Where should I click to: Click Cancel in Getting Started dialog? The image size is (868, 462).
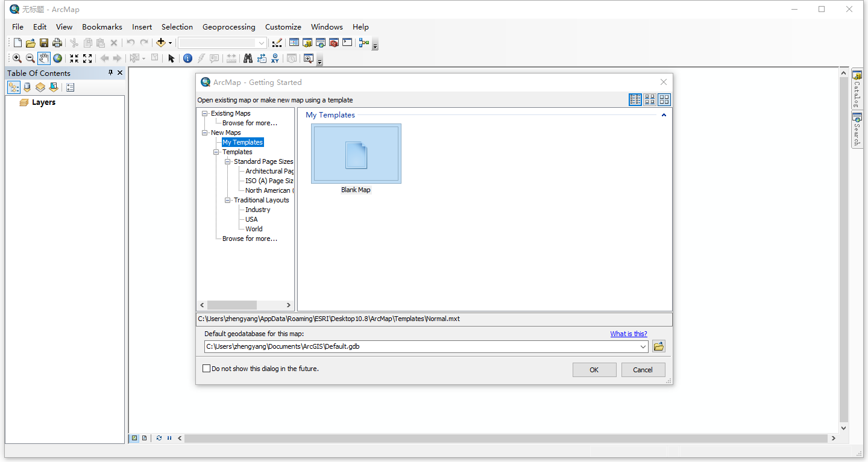pyautogui.click(x=643, y=370)
